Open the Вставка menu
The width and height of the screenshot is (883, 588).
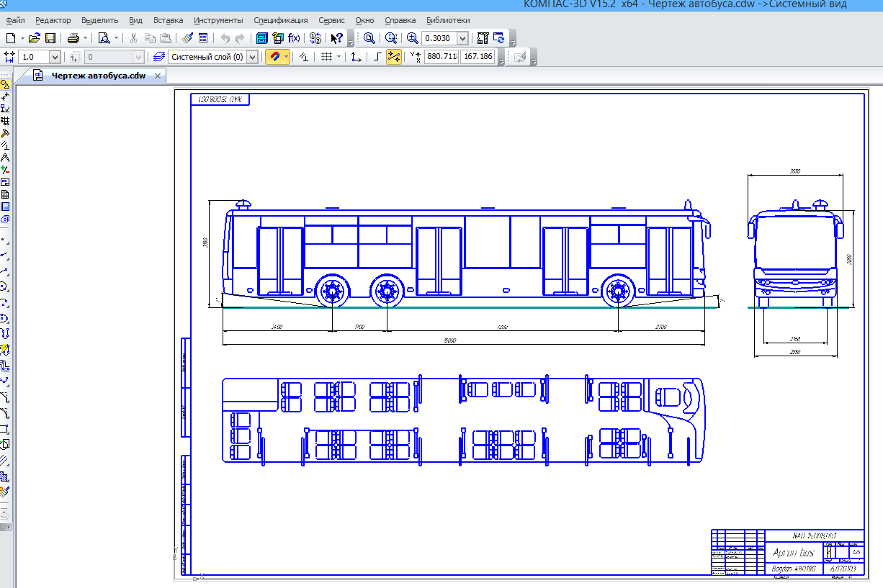pyautogui.click(x=168, y=20)
